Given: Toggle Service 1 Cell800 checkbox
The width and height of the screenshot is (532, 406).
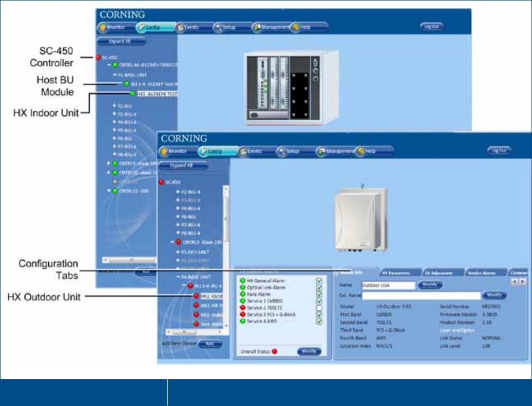Looking at the screenshot, I should pos(319,302).
